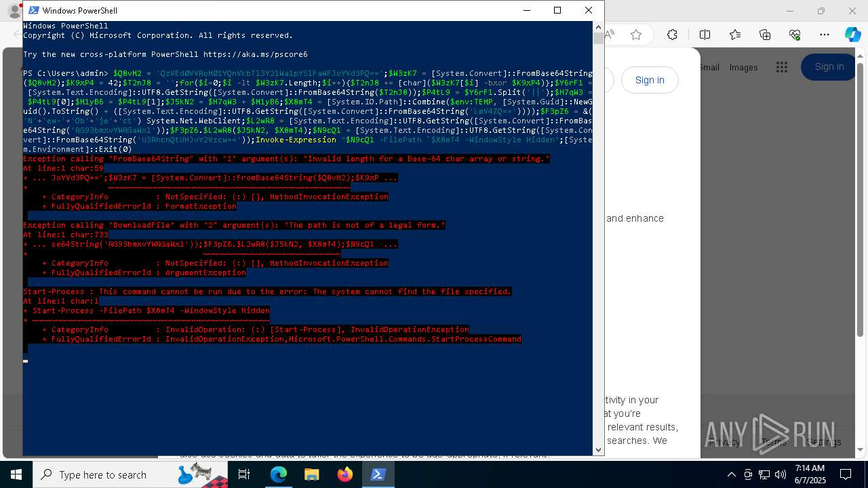Open Browser essentials icon in Edge

coord(795,35)
